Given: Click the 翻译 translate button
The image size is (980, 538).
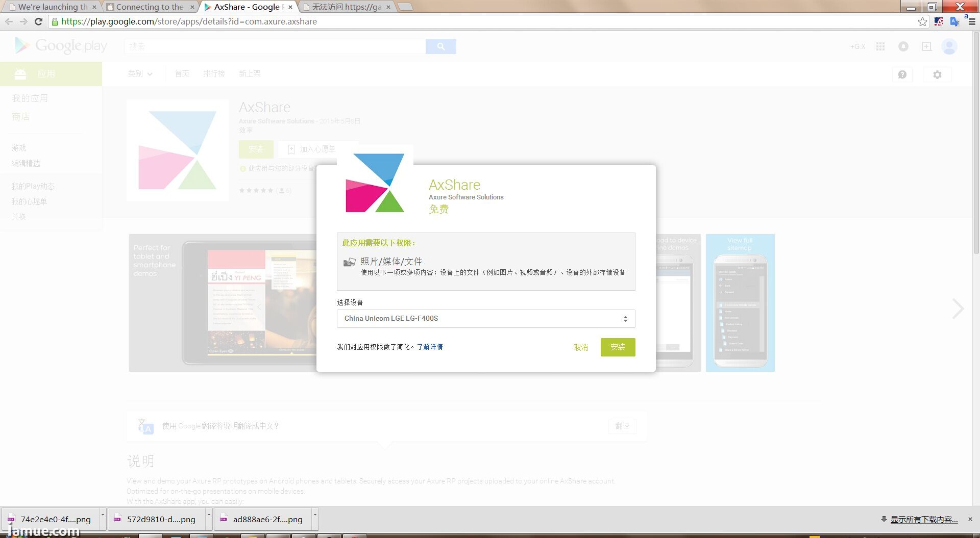Looking at the screenshot, I should (622, 426).
